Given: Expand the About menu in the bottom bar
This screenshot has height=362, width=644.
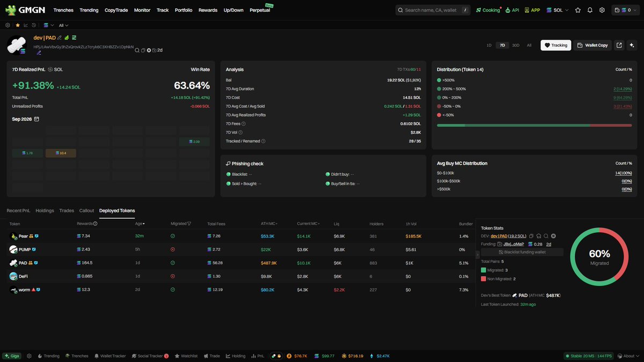Looking at the screenshot, I should [628, 356].
